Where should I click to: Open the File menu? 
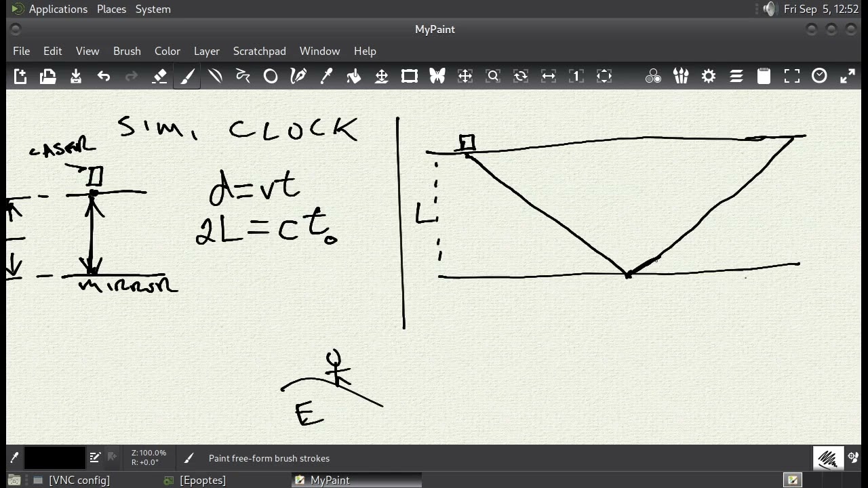pos(21,51)
